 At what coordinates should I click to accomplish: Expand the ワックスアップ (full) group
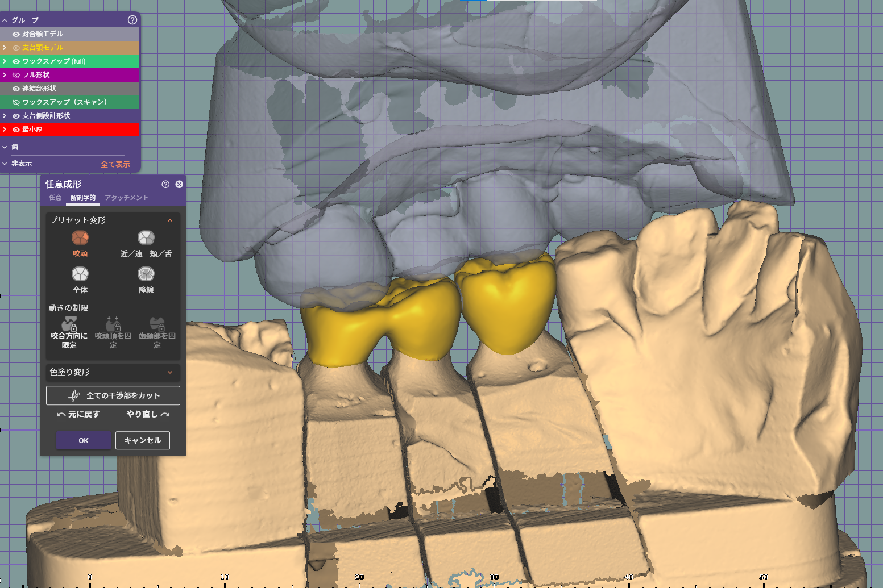click(5, 61)
